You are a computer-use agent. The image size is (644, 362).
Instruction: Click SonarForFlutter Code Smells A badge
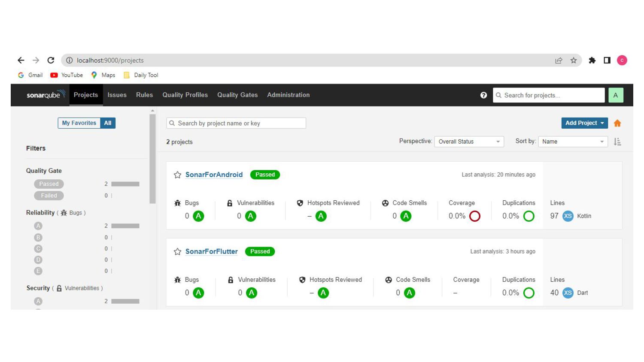pos(410,293)
